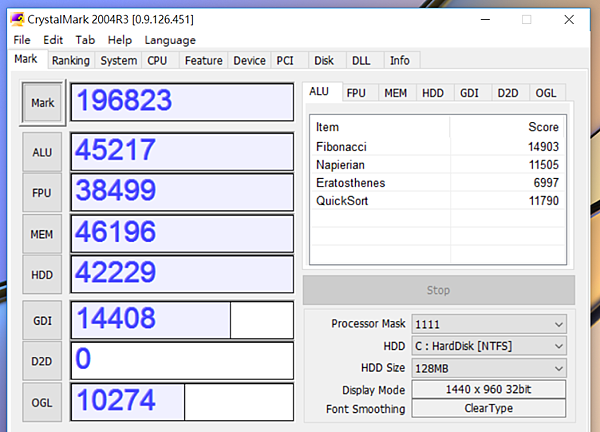Open the Language menu
This screenshot has height=432, width=600.
tap(170, 40)
